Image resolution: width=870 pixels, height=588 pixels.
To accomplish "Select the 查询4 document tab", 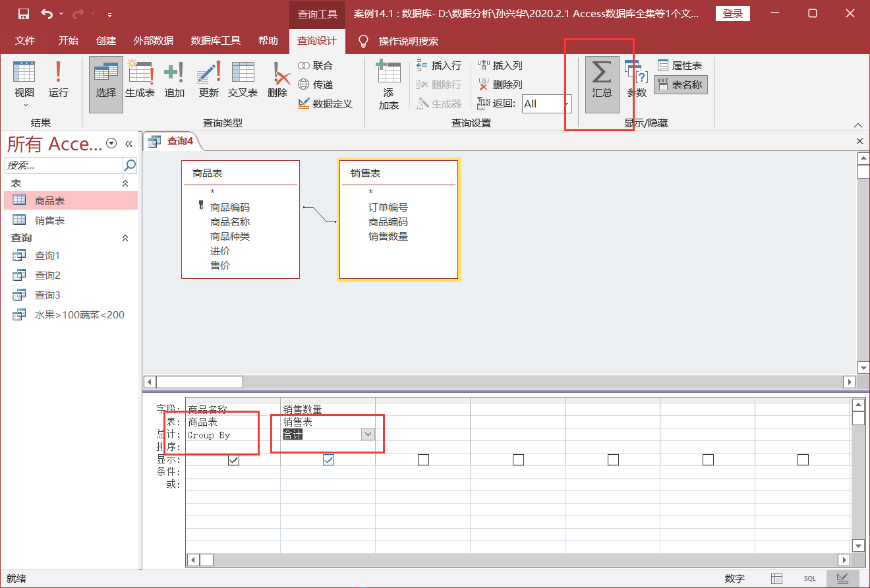I will 172,141.
